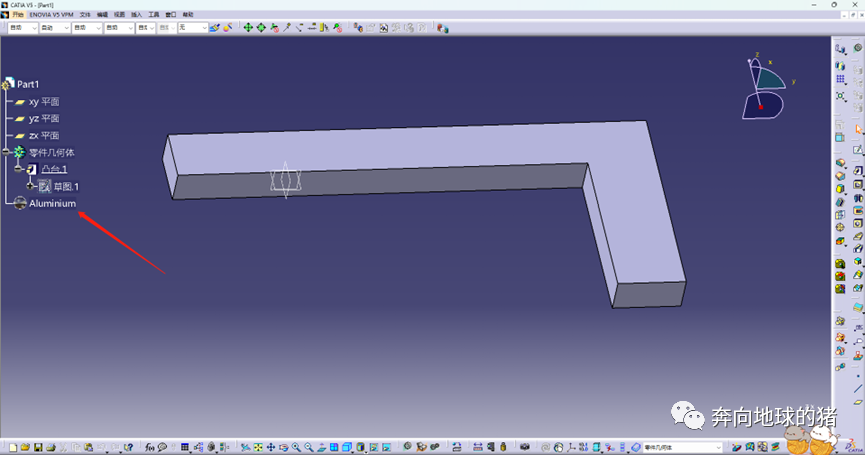The width and height of the screenshot is (865, 455).
Task: Select 凸台.1 pad feature in tree
Action: tap(54, 169)
